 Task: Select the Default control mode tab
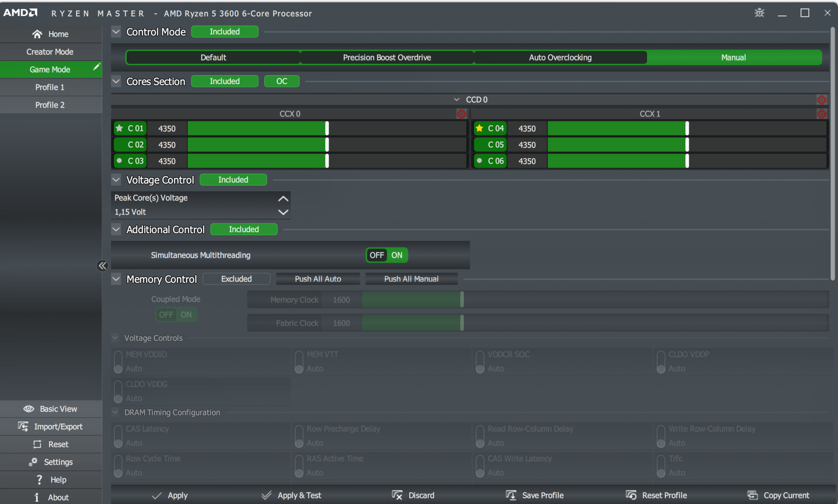(x=213, y=57)
